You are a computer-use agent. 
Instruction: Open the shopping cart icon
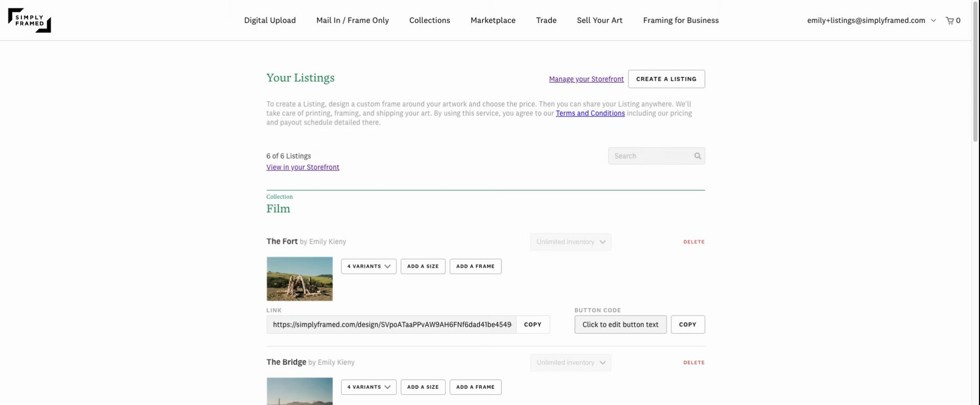(x=950, y=21)
